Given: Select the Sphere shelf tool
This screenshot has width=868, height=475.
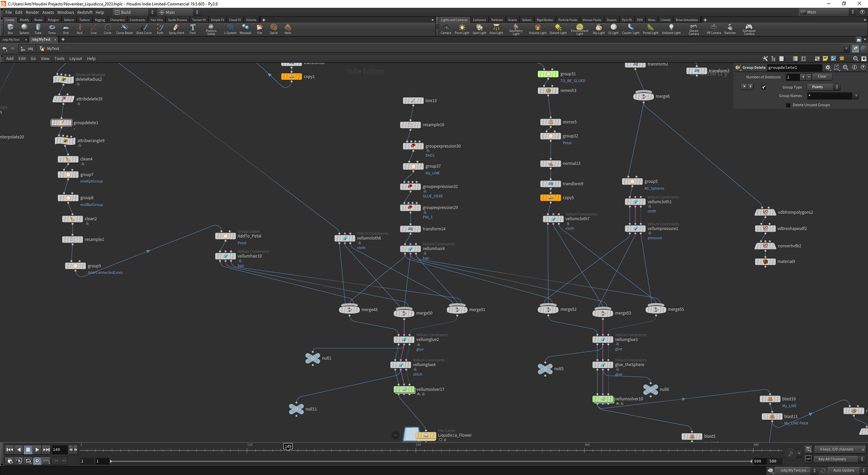Looking at the screenshot, I should point(24,29).
